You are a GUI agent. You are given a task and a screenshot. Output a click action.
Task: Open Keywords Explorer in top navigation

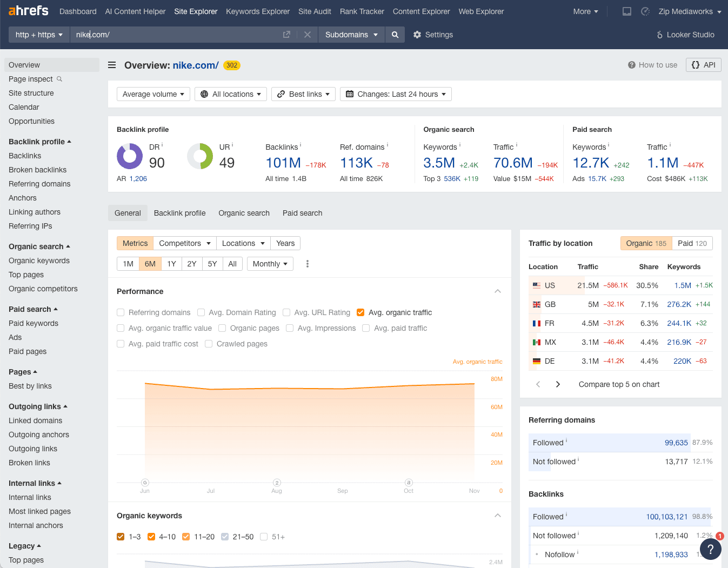pyautogui.click(x=258, y=11)
